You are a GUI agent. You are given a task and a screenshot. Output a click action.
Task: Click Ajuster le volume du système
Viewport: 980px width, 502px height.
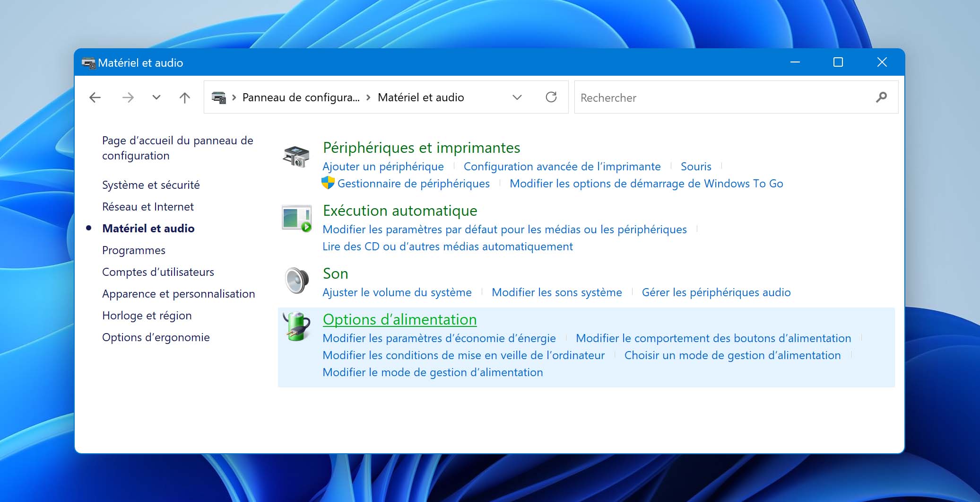coord(397,292)
